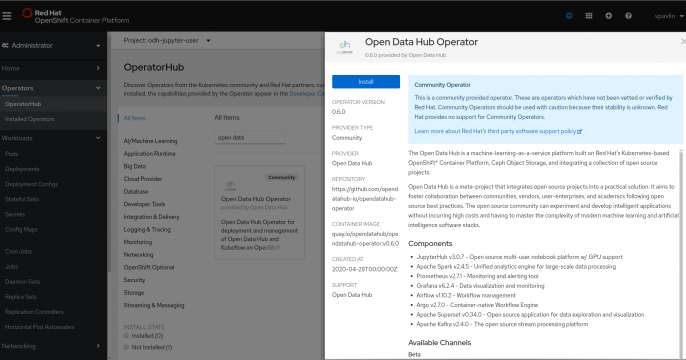Click the Beta channel text
The width and height of the screenshot is (686, 360).
(414, 354)
